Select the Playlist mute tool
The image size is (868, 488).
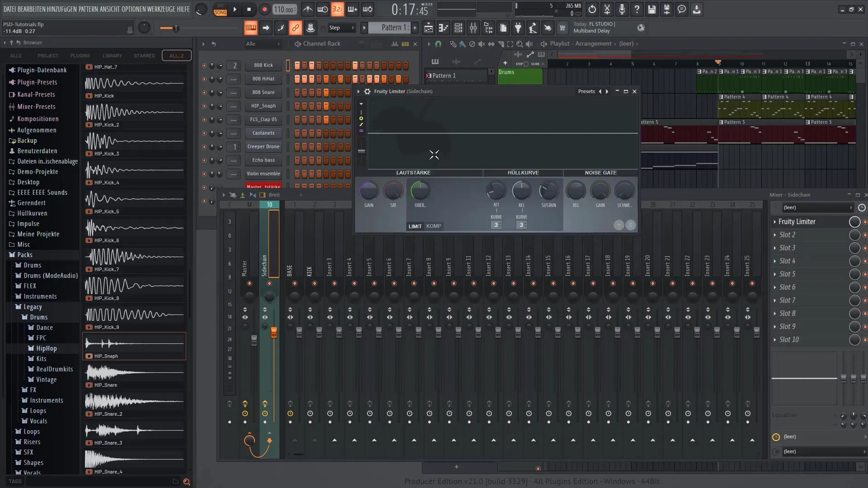coord(481,44)
